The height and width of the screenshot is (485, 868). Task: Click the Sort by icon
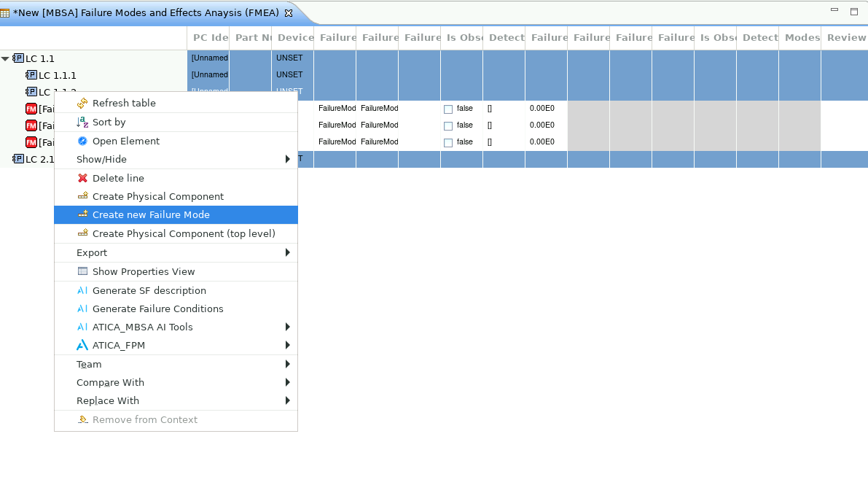pos(82,122)
